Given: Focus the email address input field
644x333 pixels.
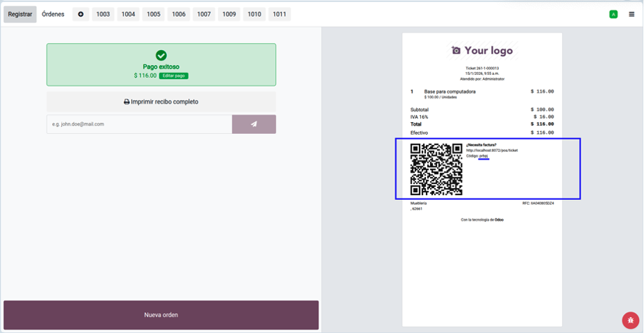Looking at the screenshot, I should [x=139, y=124].
